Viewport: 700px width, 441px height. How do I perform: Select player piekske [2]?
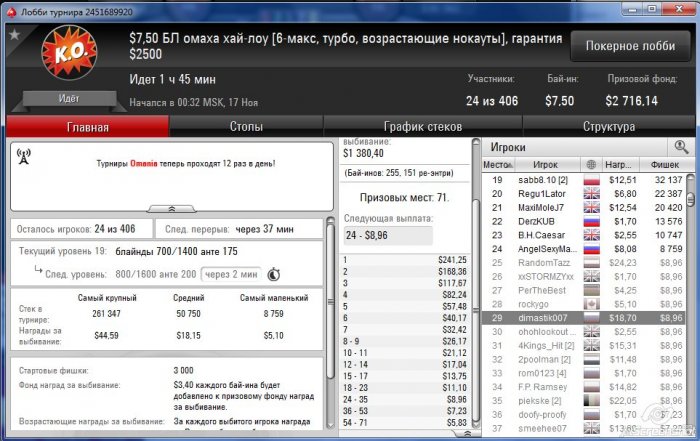(x=540, y=401)
